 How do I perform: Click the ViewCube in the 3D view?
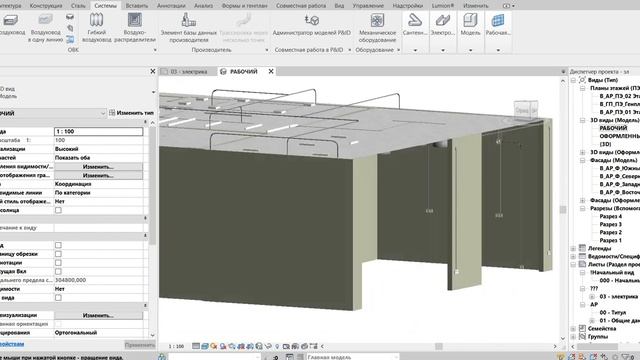(x=525, y=110)
